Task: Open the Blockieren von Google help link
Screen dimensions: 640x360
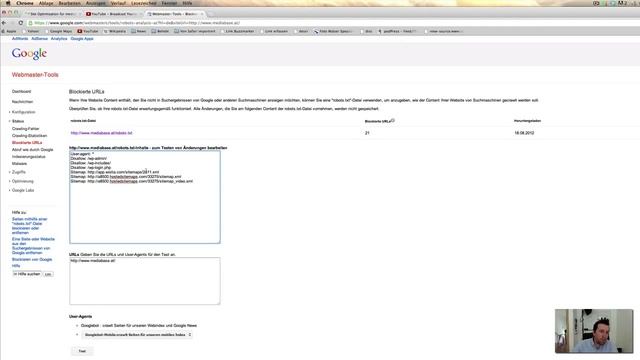Action: (32, 260)
